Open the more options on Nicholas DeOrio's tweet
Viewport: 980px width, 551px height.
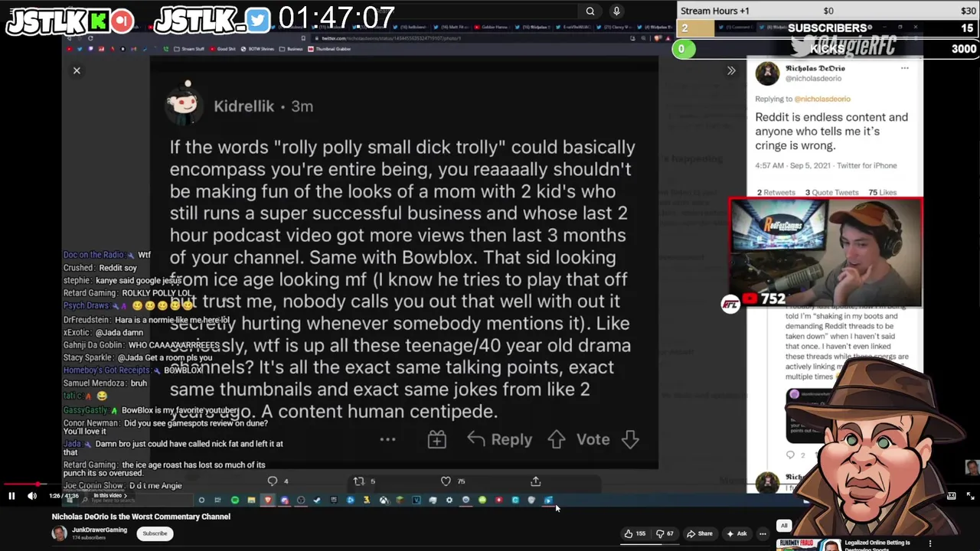click(x=904, y=68)
